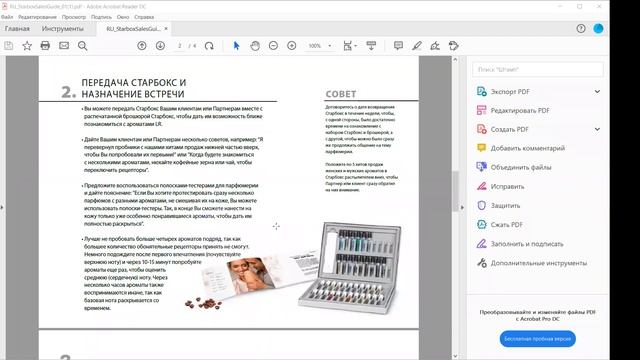The height and width of the screenshot is (360, 640).
Task: Expand the left navigation pane arrow
Action: tap(2, 207)
